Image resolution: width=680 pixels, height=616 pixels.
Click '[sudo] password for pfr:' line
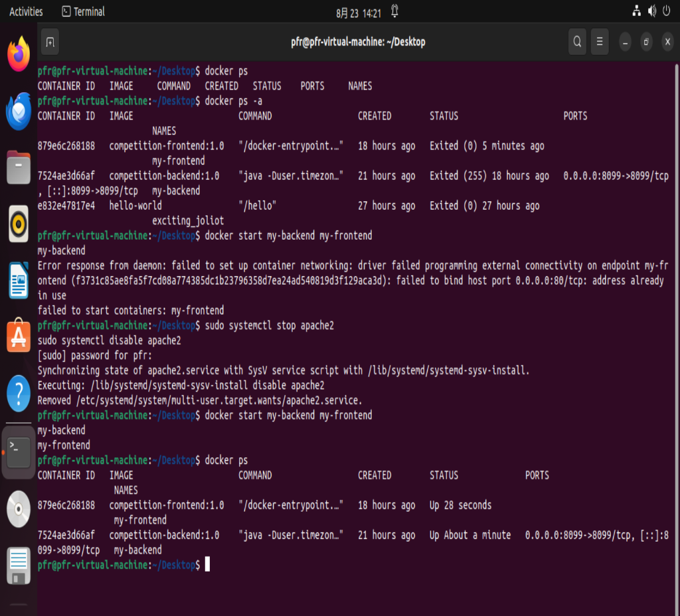[94, 356]
